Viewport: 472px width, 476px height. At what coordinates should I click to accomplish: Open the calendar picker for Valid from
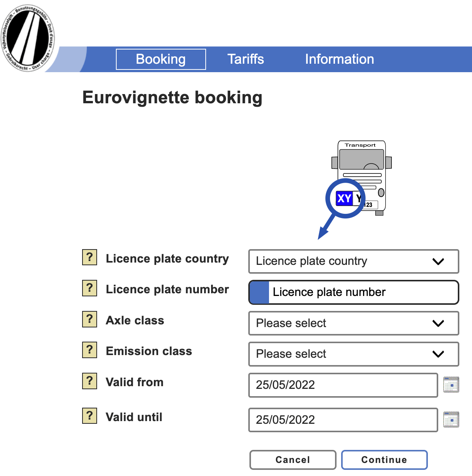(x=451, y=385)
